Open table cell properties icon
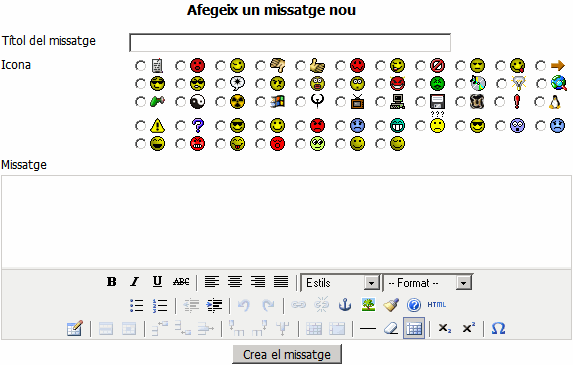The width and height of the screenshot is (573, 365). click(129, 328)
